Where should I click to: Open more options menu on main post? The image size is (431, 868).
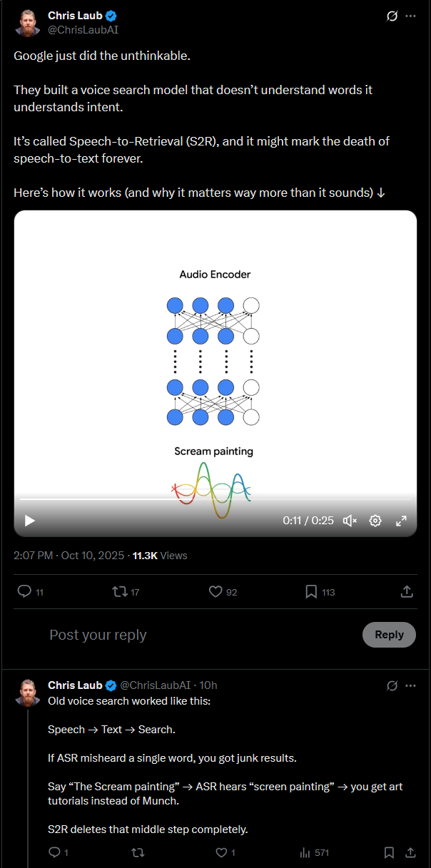pyautogui.click(x=410, y=16)
